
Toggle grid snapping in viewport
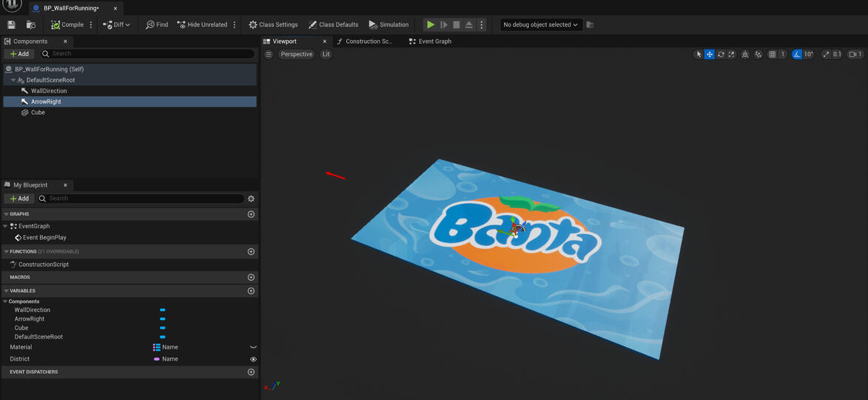coord(773,54)
